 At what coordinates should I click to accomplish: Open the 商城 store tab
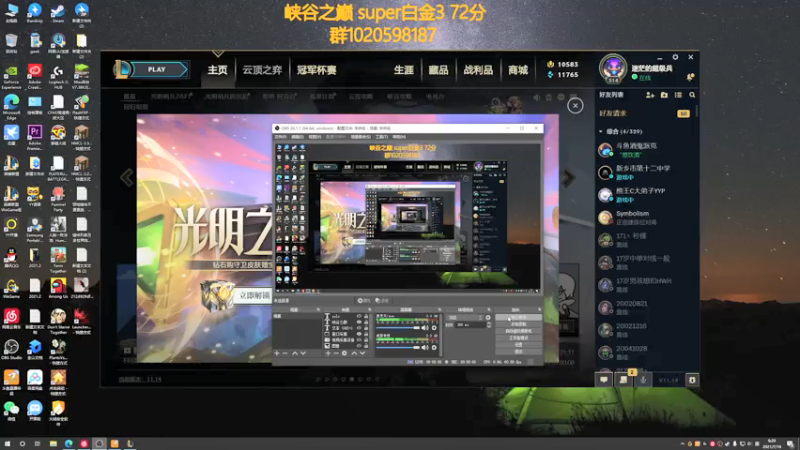coord(518,70)
